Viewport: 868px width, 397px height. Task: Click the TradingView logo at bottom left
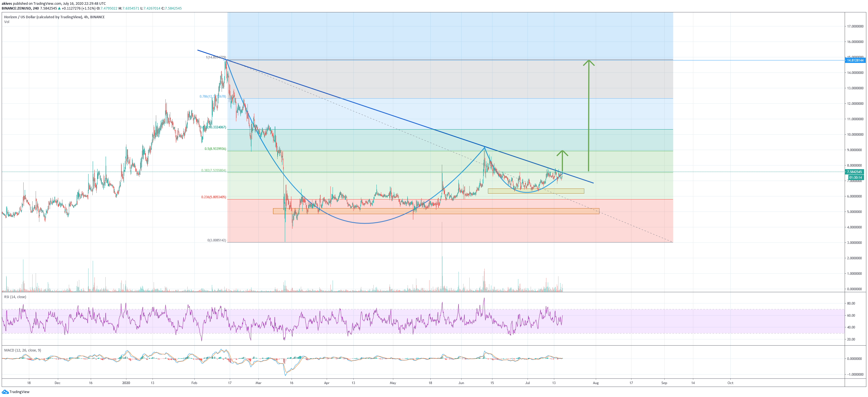[x=15, y=392]
